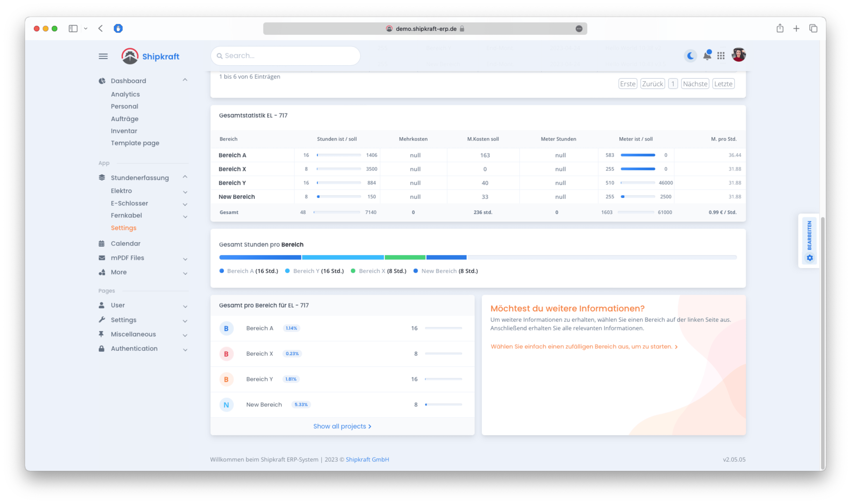Expand the mPDF Files menu

[185, 259]
